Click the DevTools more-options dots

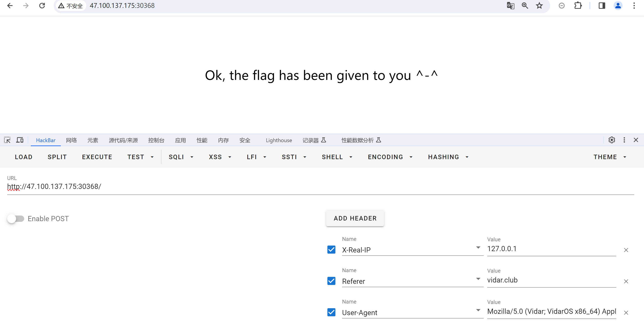[x=624, y=140]
